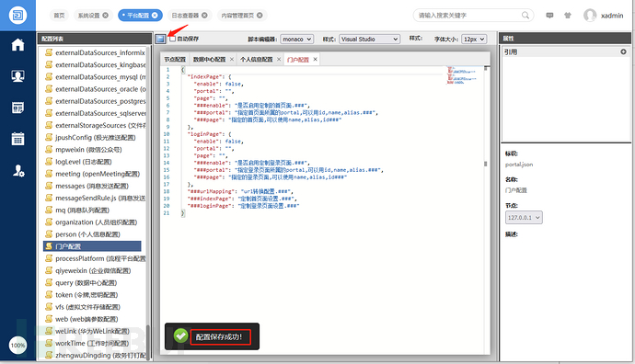This screenshot has width=635, height=364.
Task: Click the xadmin user avatar
Action: [x=590, y=16]
